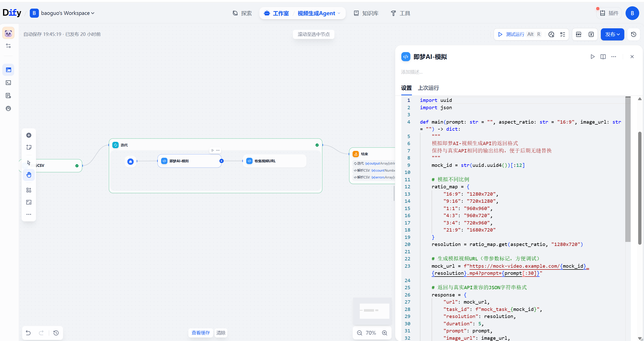Click the 查看缓存 link

[201, 333]
